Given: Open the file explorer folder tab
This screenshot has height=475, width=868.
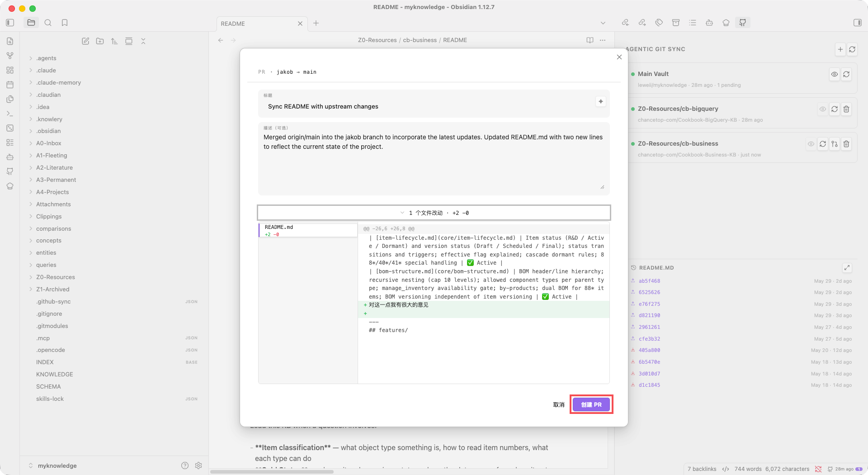Looking at the screenshot, I should [31, 23].
